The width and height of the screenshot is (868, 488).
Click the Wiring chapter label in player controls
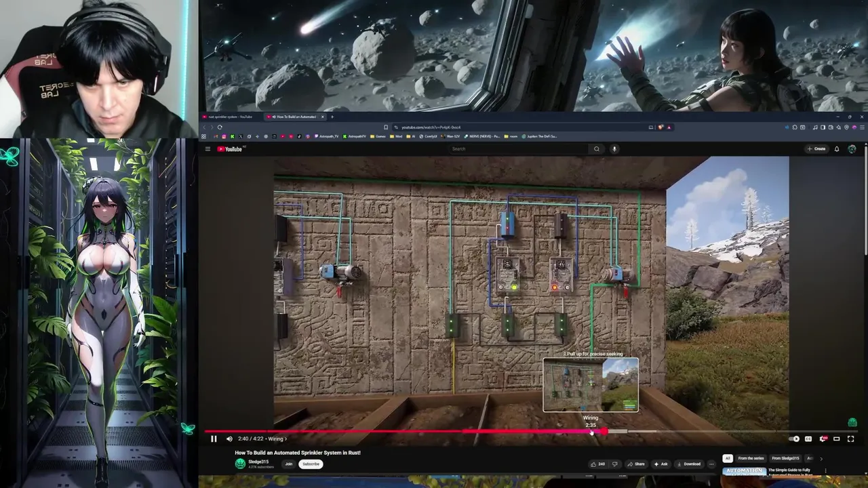tap(277, 439)
